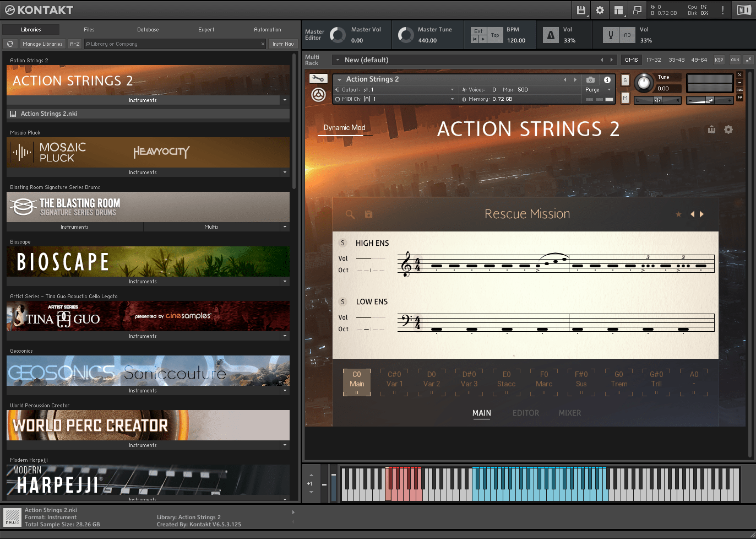Mark Rescue Mission as favorite star

[678, 214]
